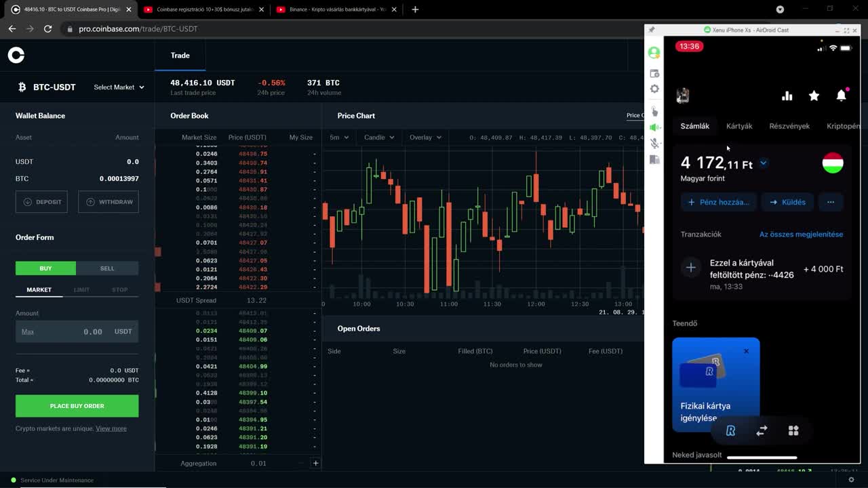The image size is (868, 488).
Task: Tap the transfers arrows icon in Revolut
Action: [x=762, y=430]
